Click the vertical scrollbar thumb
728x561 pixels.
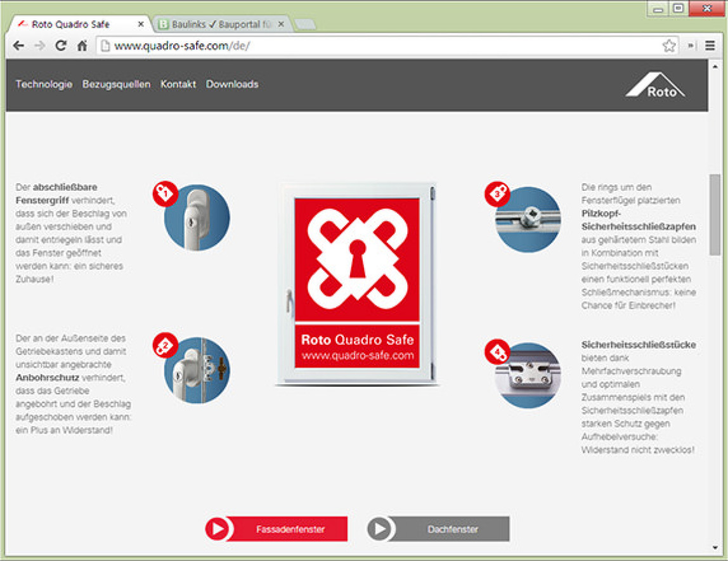(x=715, y=214)
